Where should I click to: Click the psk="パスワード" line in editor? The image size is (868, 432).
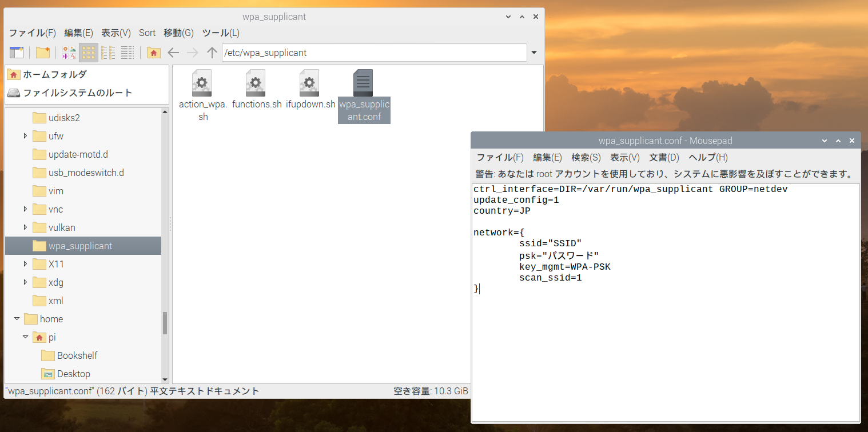click(x=559, y=255)
